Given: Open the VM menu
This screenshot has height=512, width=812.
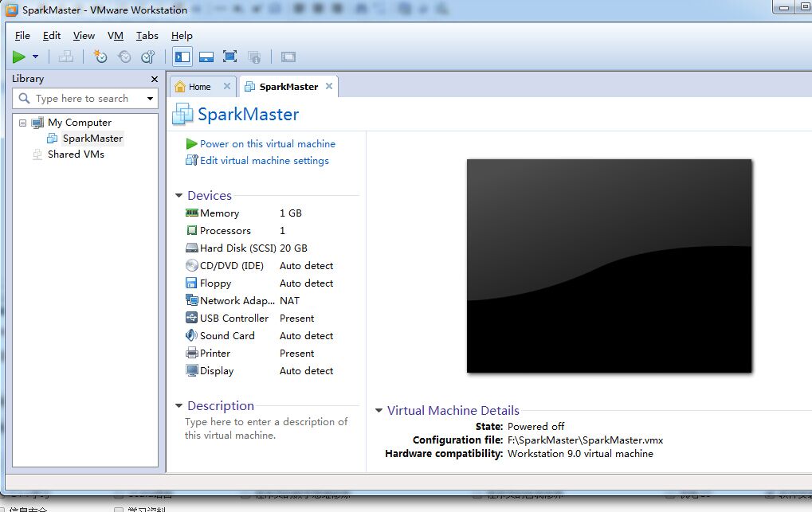Looking at the screenshot, I should 116,35.
